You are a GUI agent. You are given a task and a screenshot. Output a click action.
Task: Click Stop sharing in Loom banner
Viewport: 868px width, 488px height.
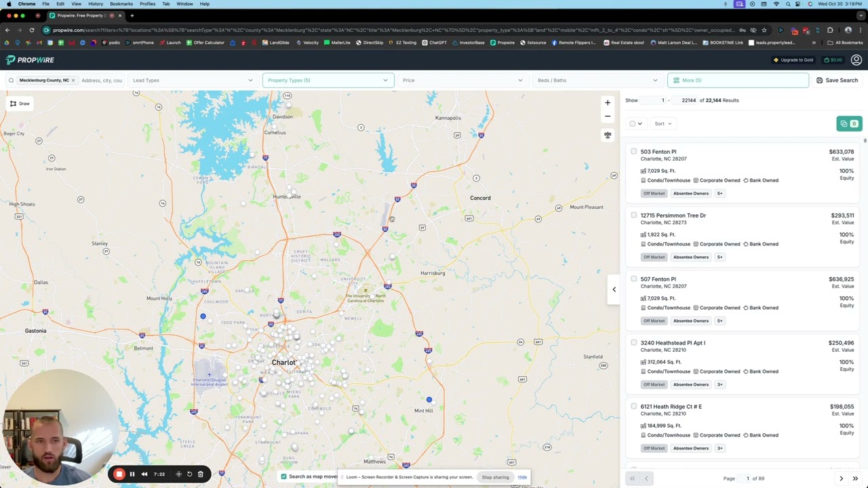click(495, 477)
